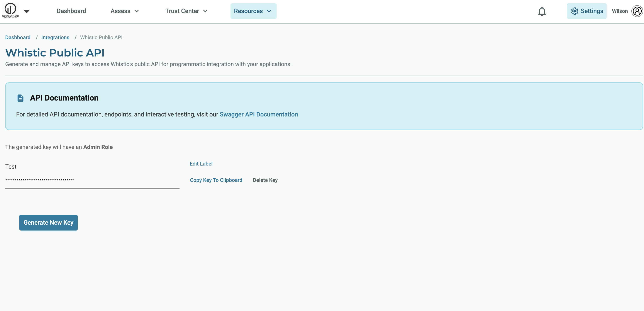
Task: Copy Key To Clipboard for Test key
Action: (x=216, y=180)
